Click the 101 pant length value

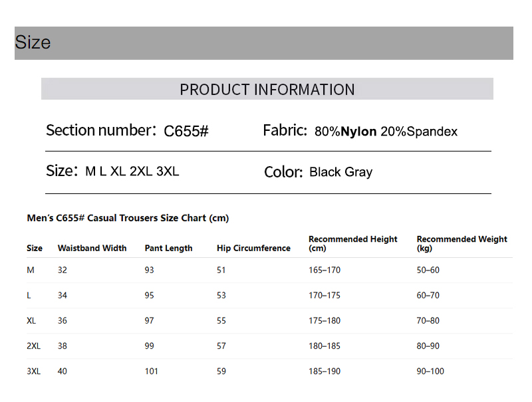pyautogui.click(x=152, y=371)
